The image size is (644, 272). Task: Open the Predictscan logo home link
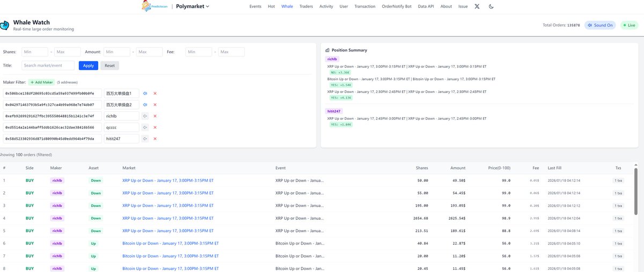(x=156, y=6)
